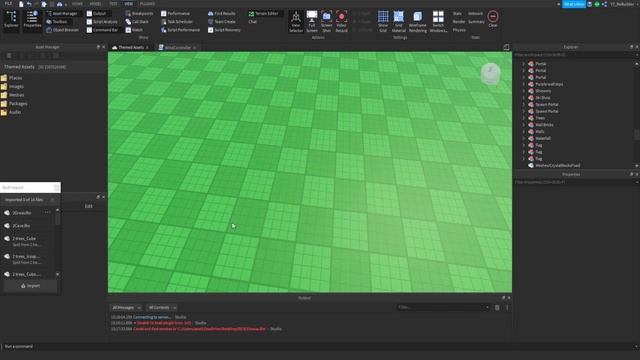Viewport: 640px width, 360px height.
Task: Open Find Results window
Action: tap(222, 13)
